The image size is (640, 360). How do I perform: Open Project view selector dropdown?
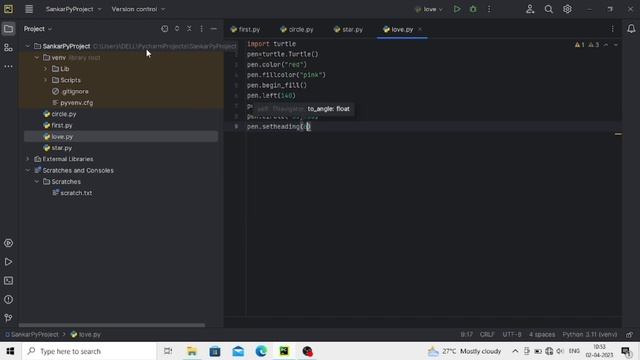pyautogui.click(x=38, y=29)
